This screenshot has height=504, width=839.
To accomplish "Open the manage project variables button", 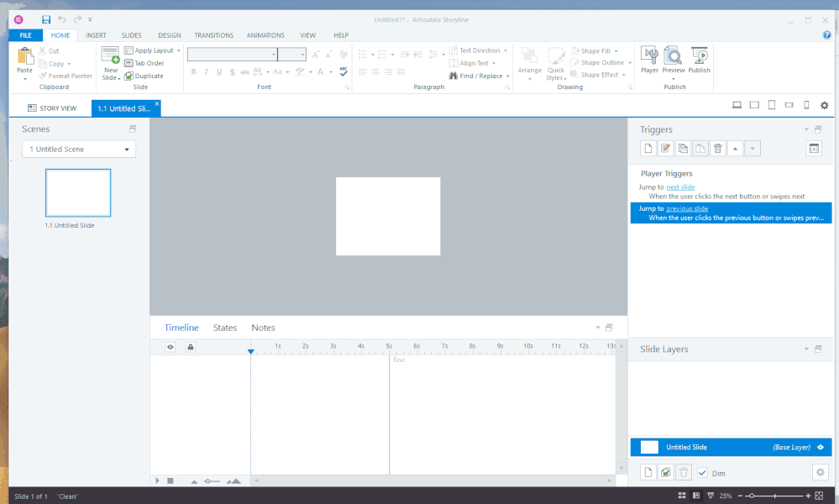I will tap(813, 149).
